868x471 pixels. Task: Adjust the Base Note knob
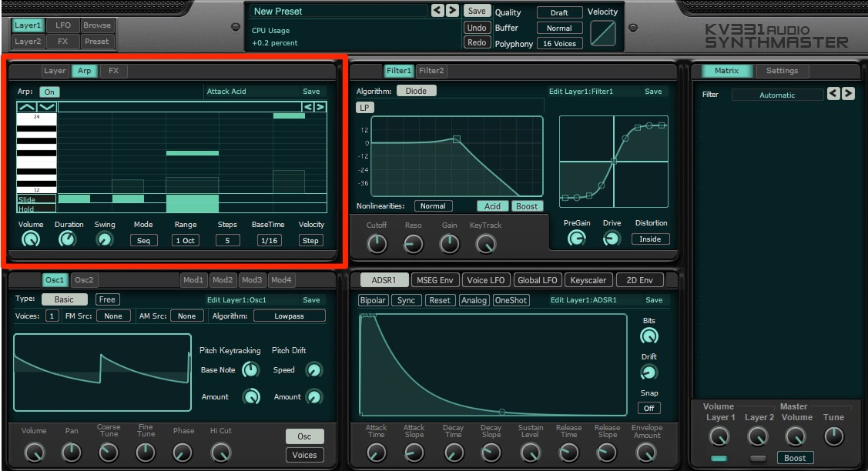251,369
